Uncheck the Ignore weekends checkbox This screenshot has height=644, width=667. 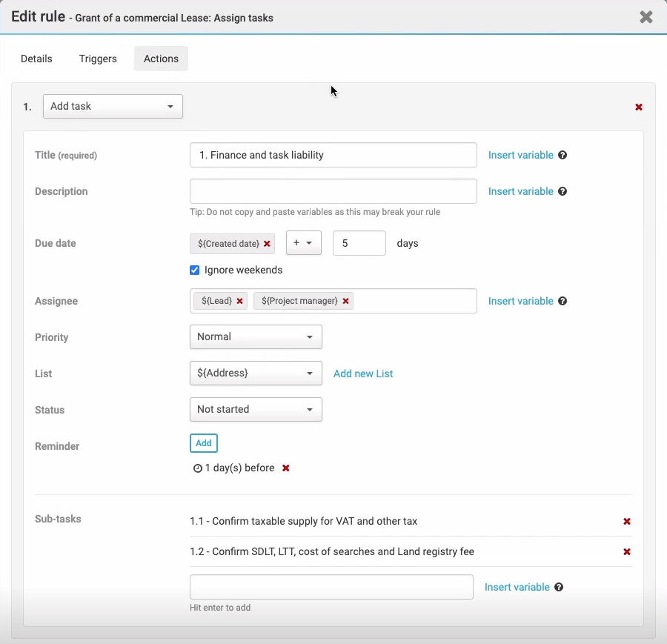click(x=195, y=270)
